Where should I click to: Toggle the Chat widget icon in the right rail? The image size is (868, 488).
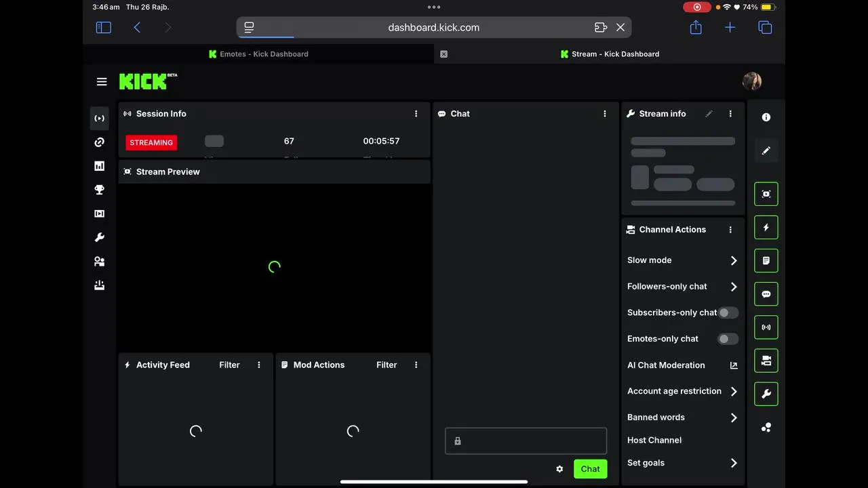click(x=766, y=294)
